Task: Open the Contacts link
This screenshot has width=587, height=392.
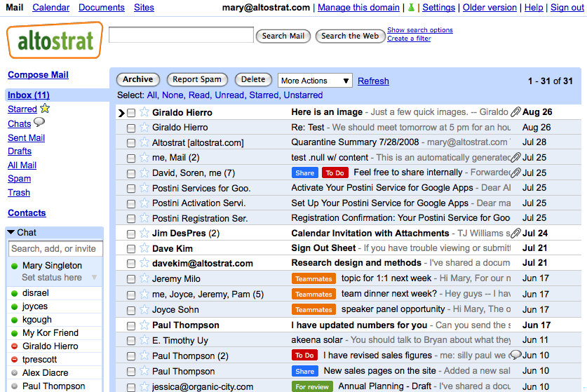Action: (27, 212)
